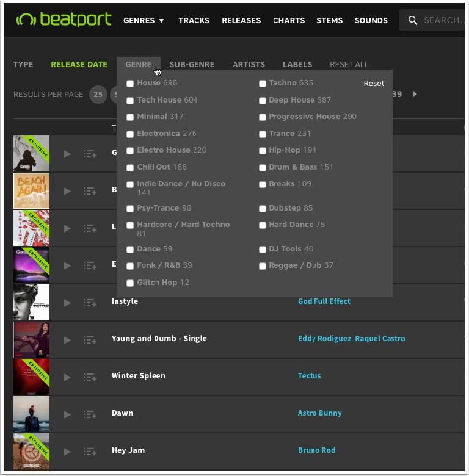469x476 pixels.
Task: Play the Dawn release
Action: pos(67,414)
